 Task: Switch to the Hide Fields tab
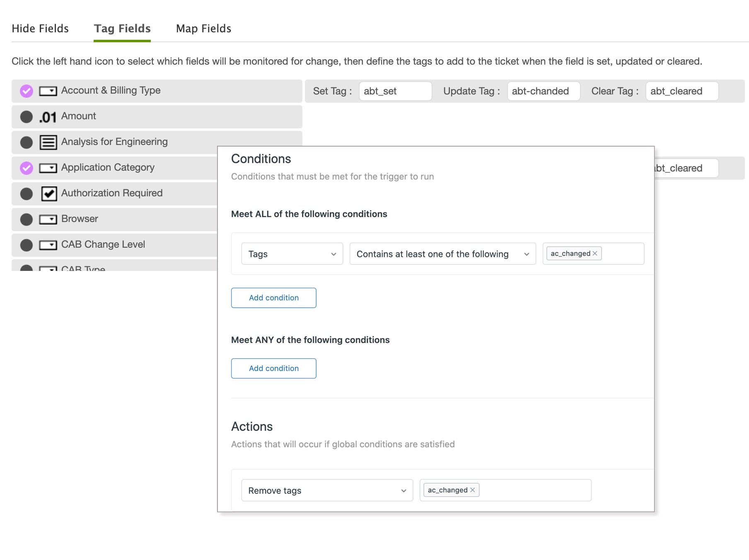[x=40, y=29]
